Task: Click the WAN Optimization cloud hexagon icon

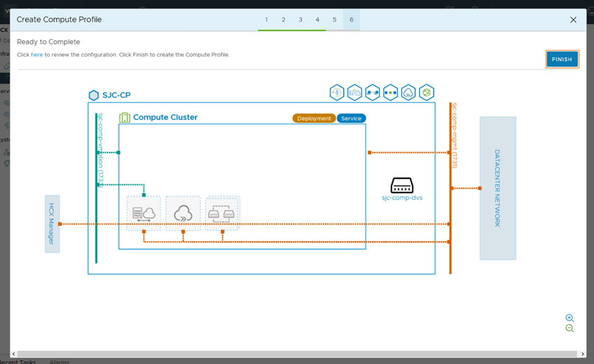Action: pos(408,93)
